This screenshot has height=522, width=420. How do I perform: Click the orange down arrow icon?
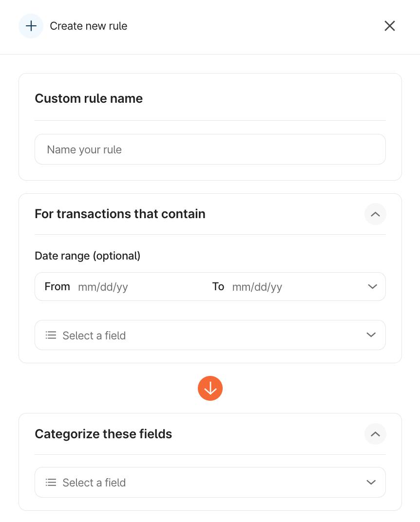pyautogui.click(x=210, y=389)
